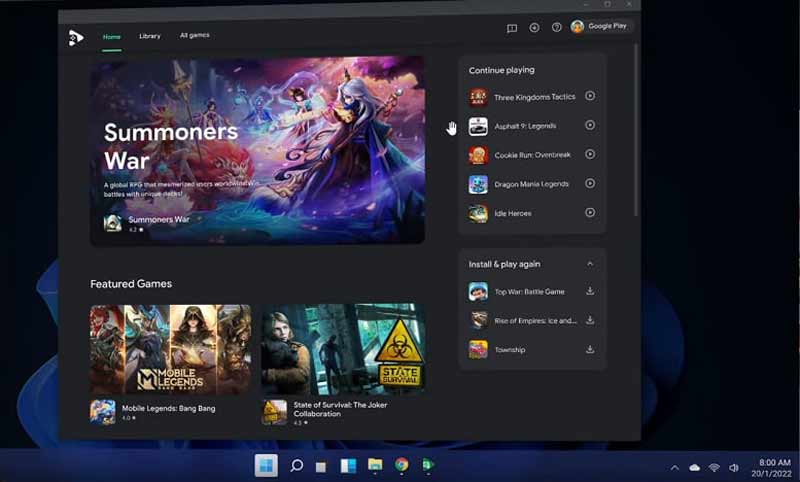This screenshot has height=482, width=800.
Task: Click the Cookie Run: Ovenbreak game icon
Action: click(478, 155)
